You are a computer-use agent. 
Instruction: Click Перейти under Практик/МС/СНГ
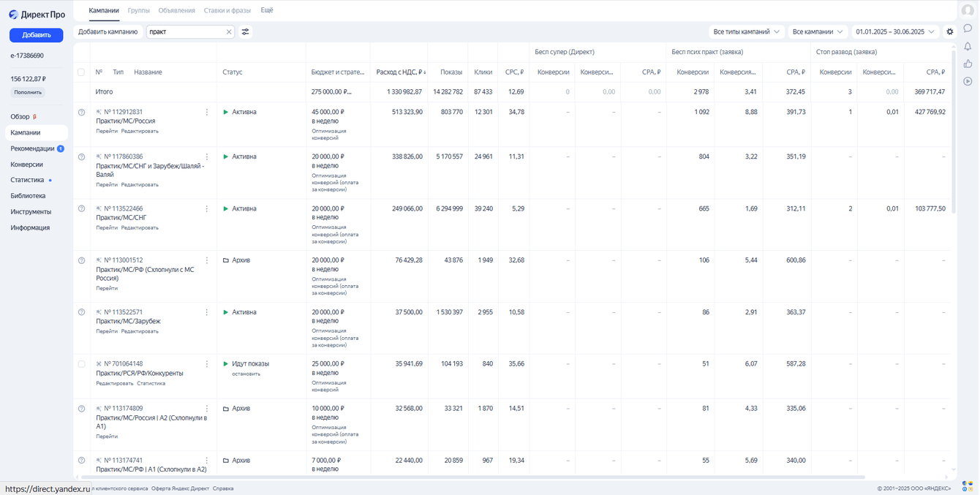[x=107, y=228]
